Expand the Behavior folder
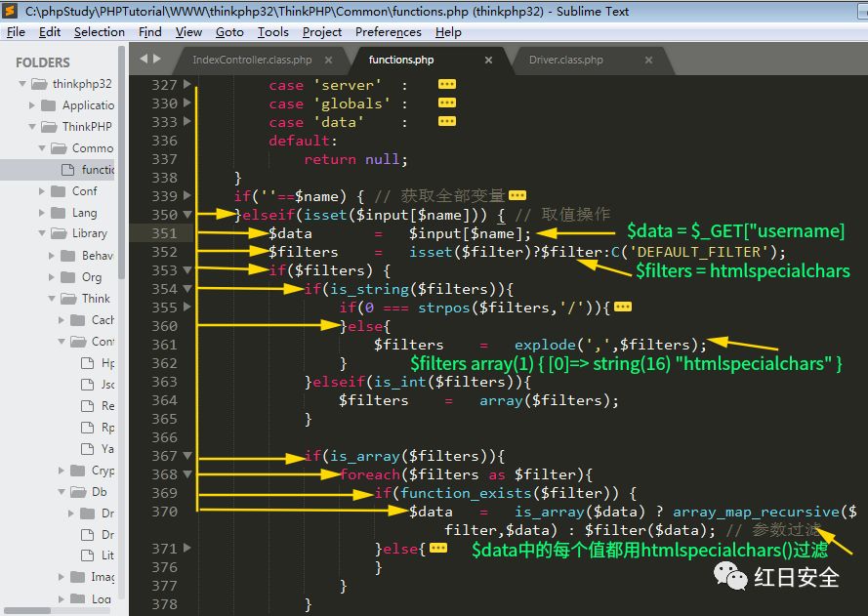Image resolution: width=868 pixels, height=616 pixels. (52, 255)
